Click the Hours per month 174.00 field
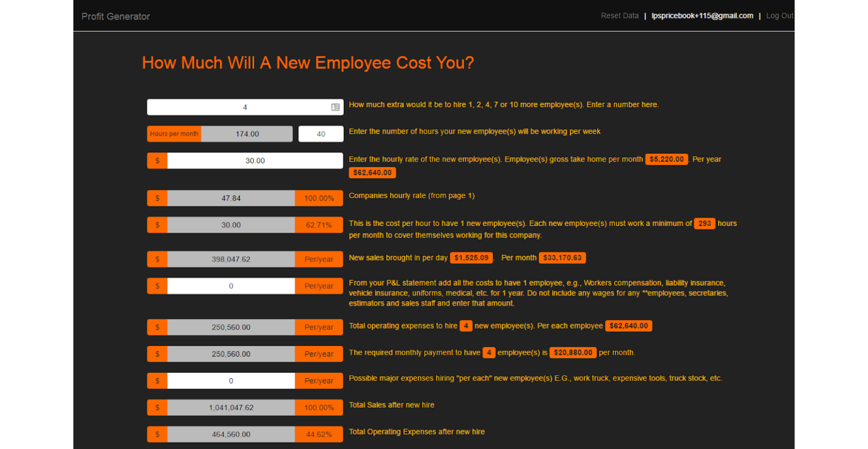 click(247, 134)
